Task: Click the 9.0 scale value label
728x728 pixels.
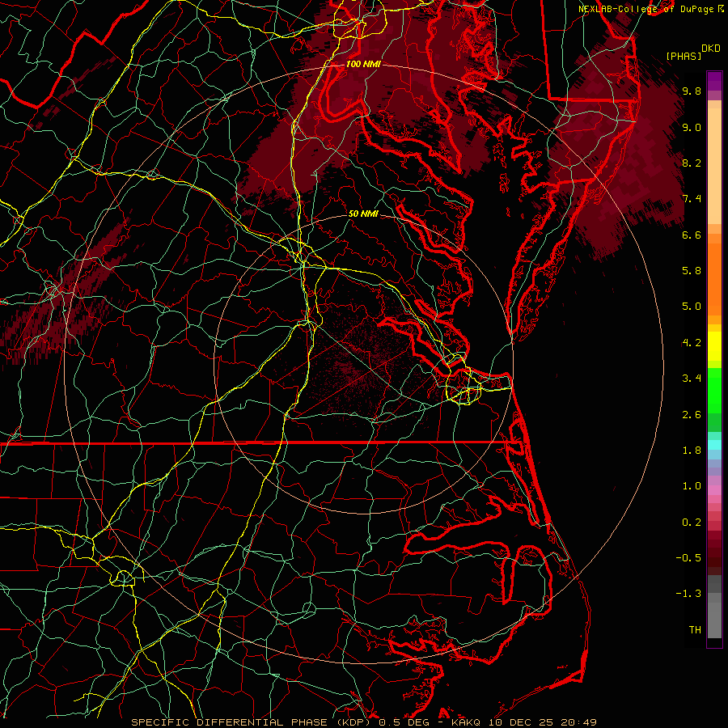Action: point(692,127)
